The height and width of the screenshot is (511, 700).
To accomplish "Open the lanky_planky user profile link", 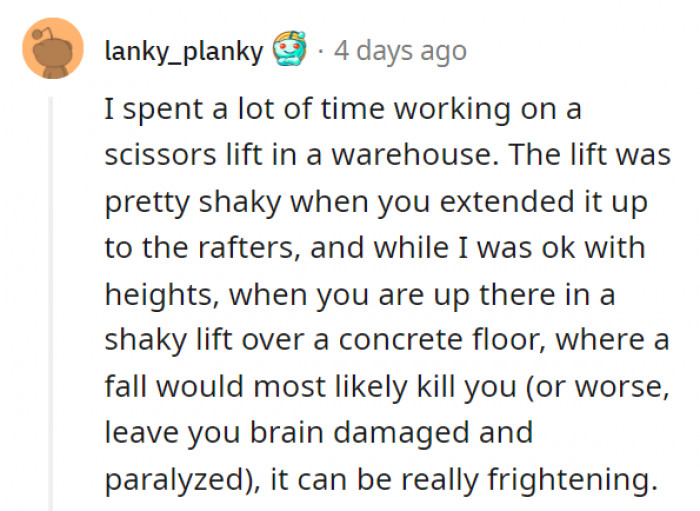I will 183,50.
